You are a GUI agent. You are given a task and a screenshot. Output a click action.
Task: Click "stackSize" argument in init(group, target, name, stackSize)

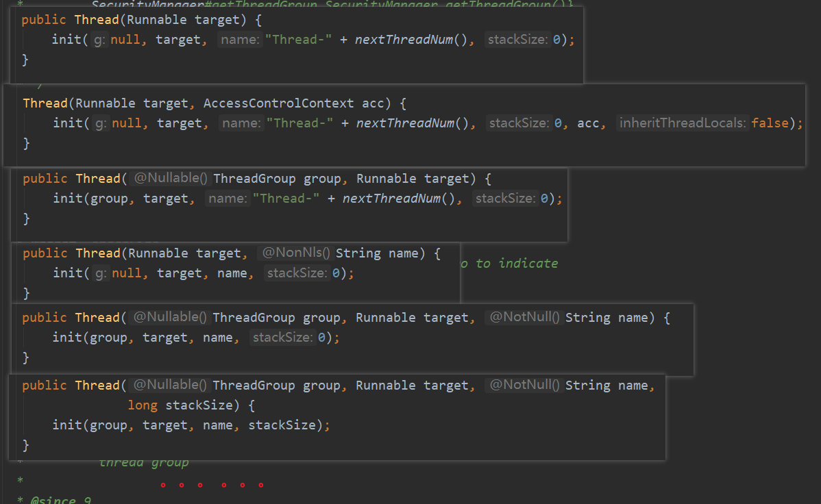282,425
